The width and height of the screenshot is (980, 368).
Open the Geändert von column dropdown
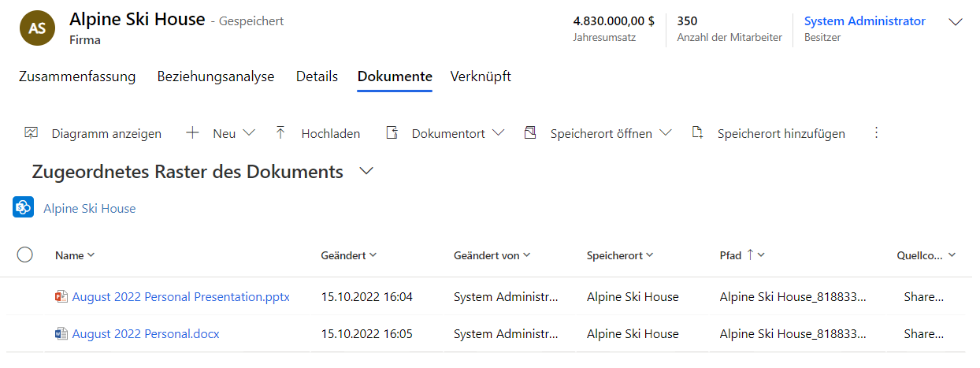(x=526, y=255)
